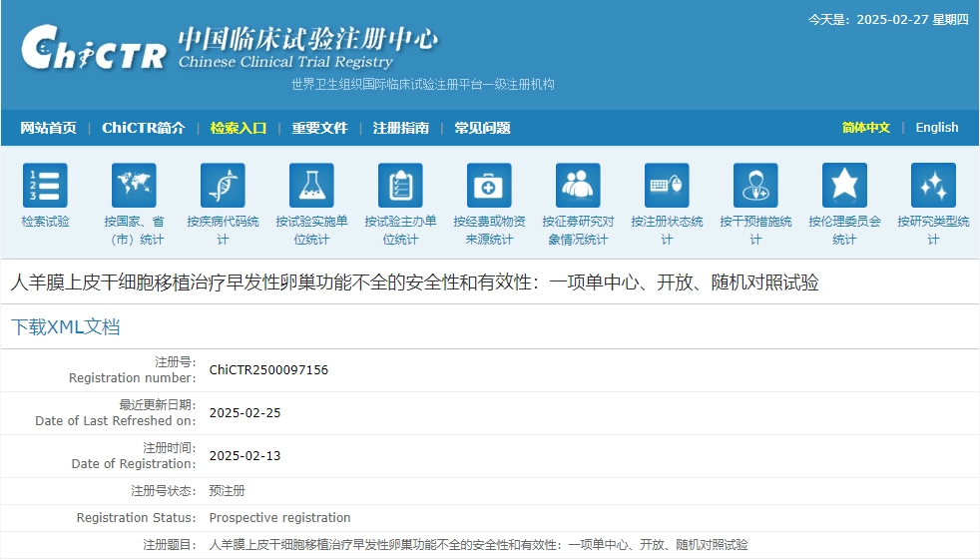Open 重要文件 navigation item
This screenshot has width=980, height=560.
(319, 128)
